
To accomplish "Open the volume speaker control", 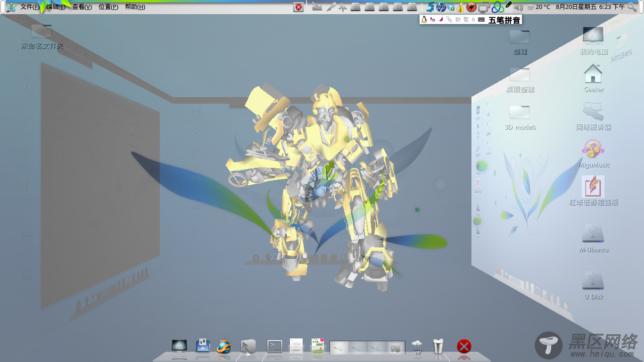I will pos(519,7).
